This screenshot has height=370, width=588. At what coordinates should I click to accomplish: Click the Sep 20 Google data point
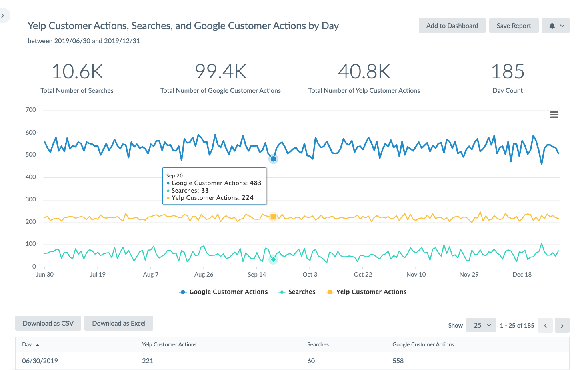click(273, 159)
